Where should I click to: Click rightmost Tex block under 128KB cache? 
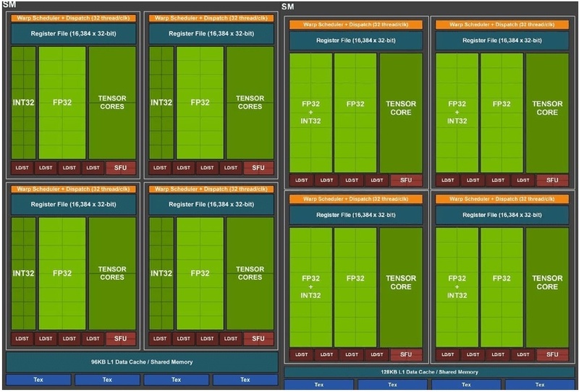click(540, 385)
